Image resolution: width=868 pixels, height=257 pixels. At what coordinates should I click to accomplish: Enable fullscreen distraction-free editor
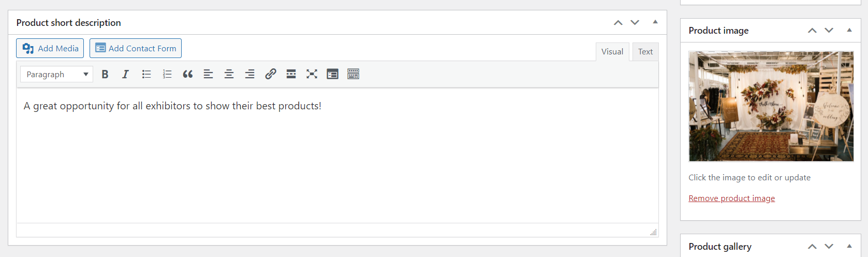(x=312, y=74)
